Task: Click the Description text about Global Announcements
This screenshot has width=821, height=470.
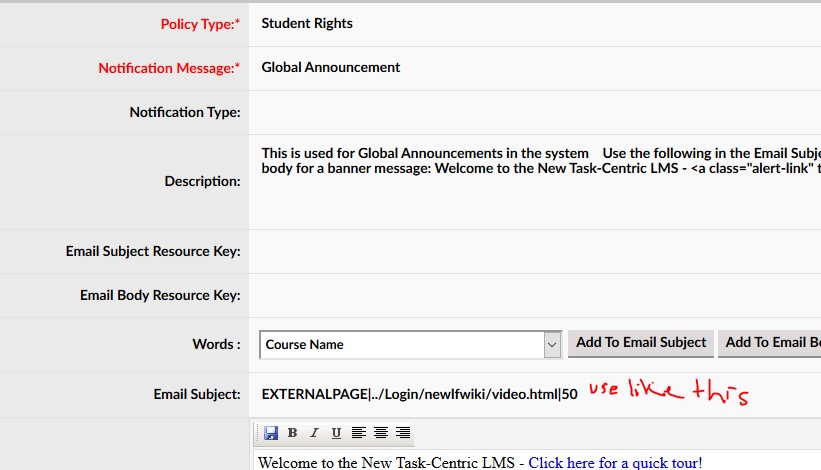Action: point(541,161)
